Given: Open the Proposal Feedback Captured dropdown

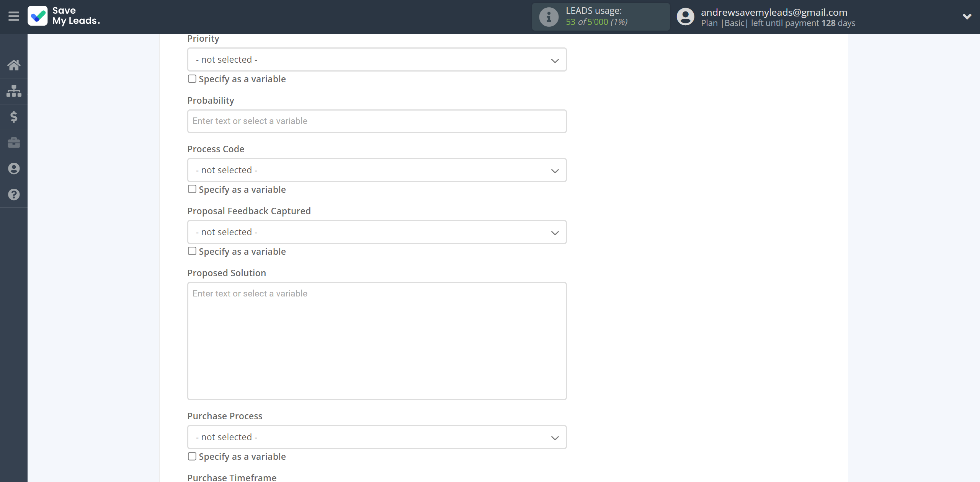Looking at the screenshot, I should tap(377, 232).
